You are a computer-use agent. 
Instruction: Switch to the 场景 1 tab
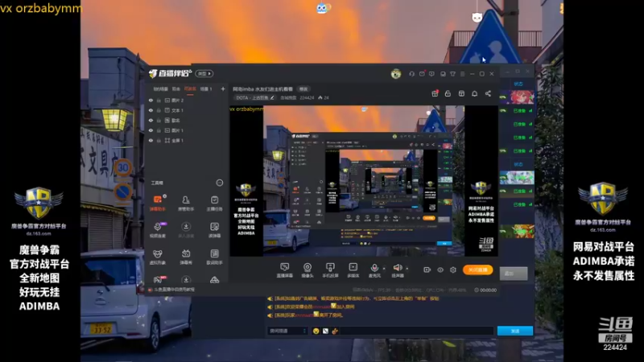206,88
